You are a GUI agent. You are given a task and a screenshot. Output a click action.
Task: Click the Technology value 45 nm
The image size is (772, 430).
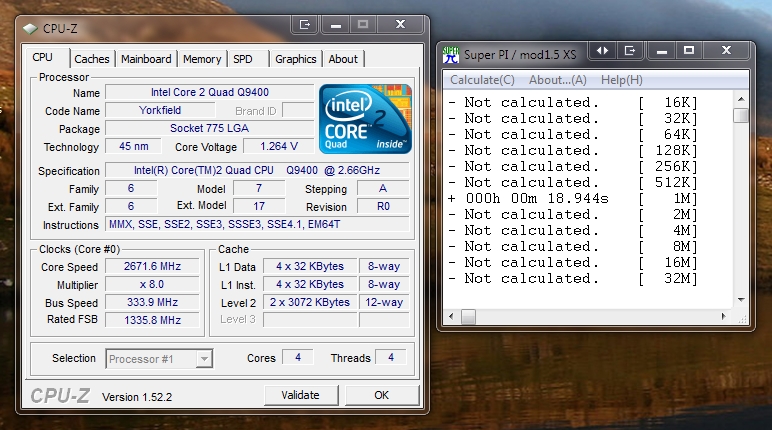[134, 146]
